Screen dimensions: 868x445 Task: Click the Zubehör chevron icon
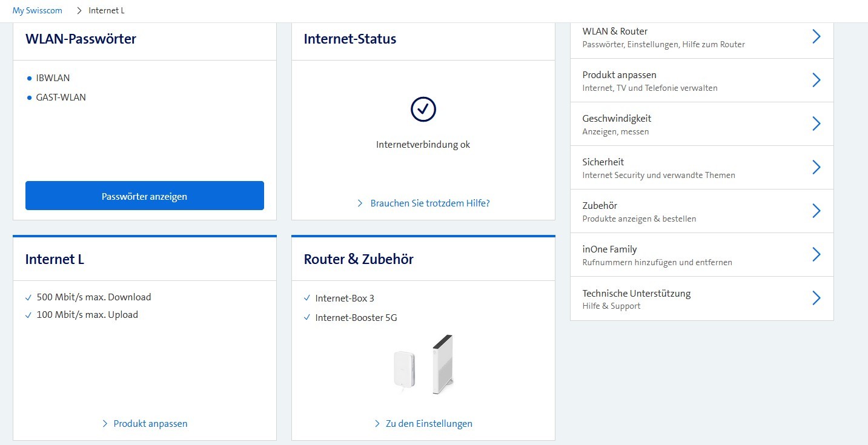point(817,211)
